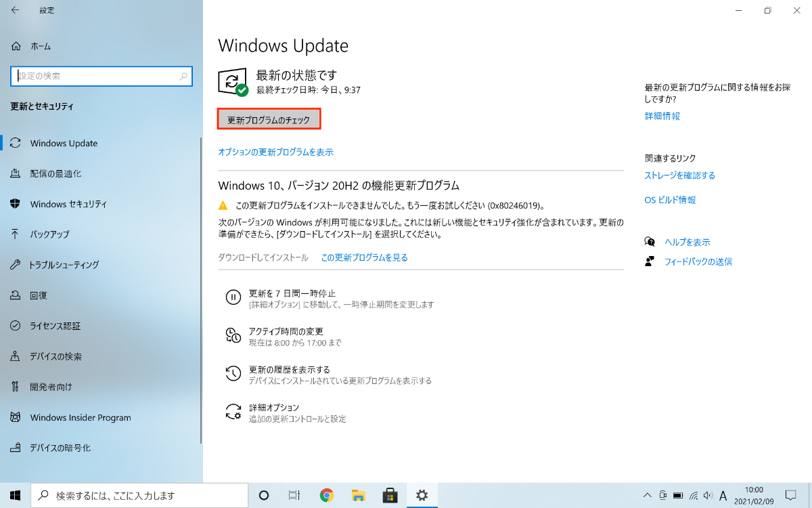Click the taskbar search box

(140, 495)
